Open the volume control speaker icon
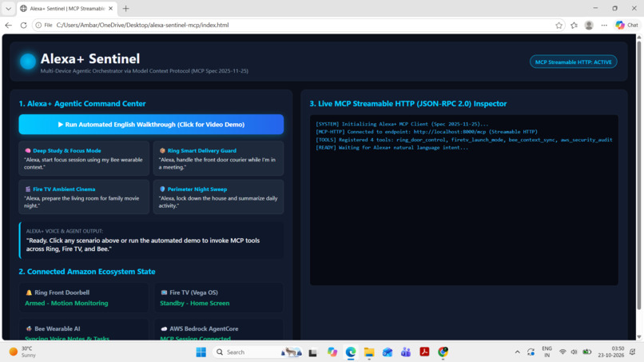644x362 pixels. (x=574, y=352)
